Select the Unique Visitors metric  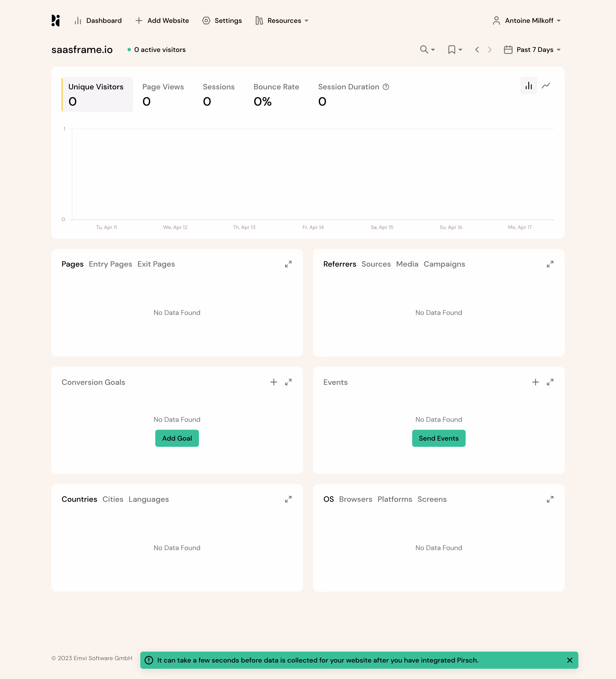click(97, 95)
